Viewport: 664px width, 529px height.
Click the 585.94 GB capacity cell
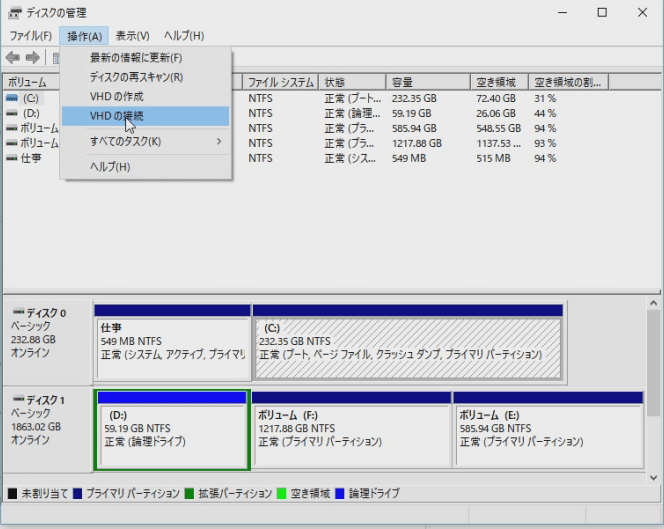414,128
